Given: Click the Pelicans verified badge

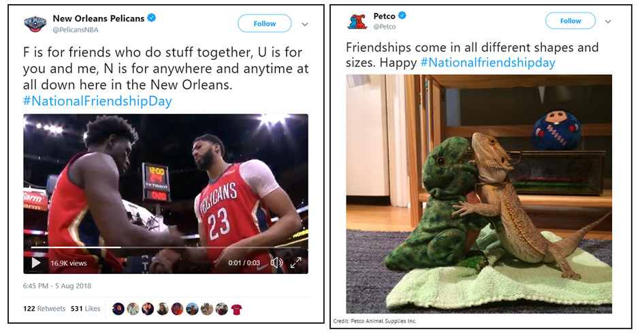Looking at the screenshot, I should tap(152, 18).
